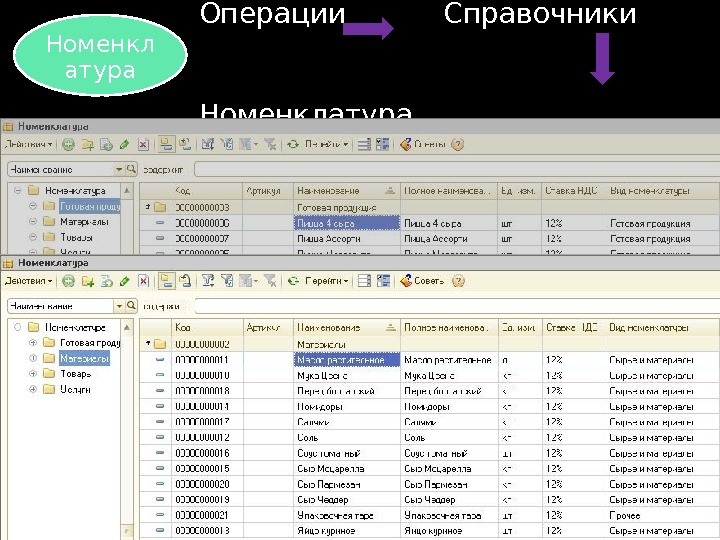Open Наименование search field dropdown, lower window

119,306
